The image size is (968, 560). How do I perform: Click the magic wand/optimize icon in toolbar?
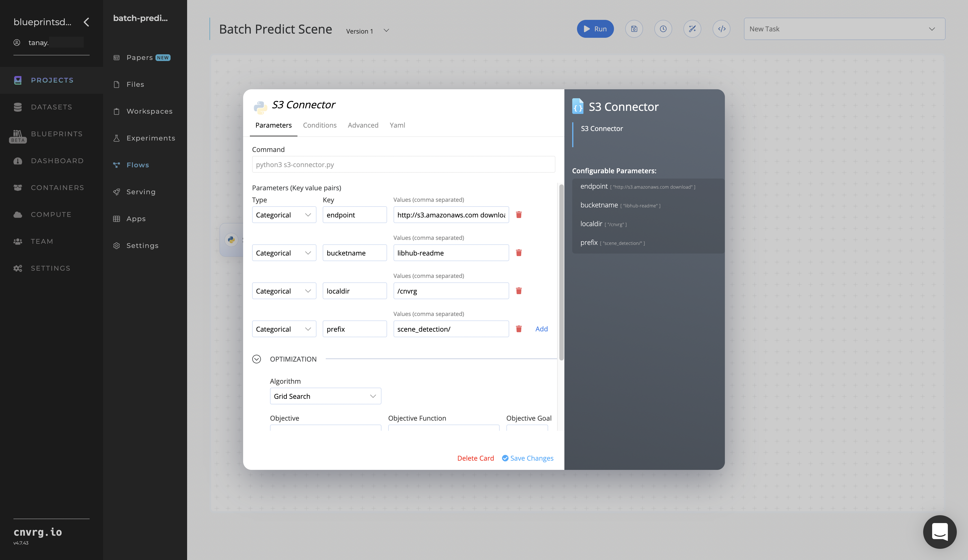[x=692, y=29]
